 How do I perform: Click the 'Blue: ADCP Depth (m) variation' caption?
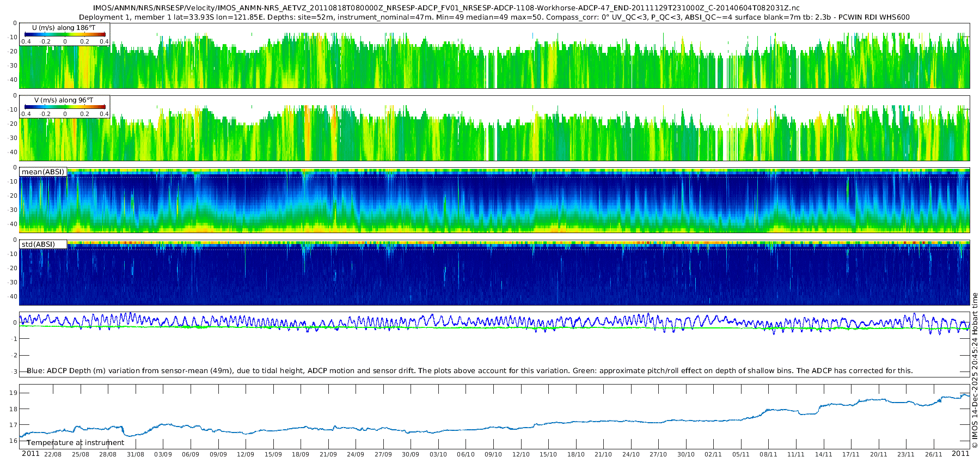coord(469,371)
